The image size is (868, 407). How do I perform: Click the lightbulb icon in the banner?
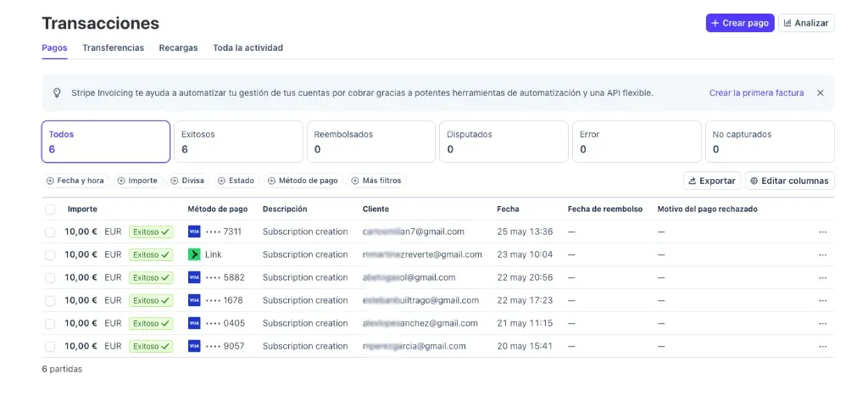tap(57, 93)
